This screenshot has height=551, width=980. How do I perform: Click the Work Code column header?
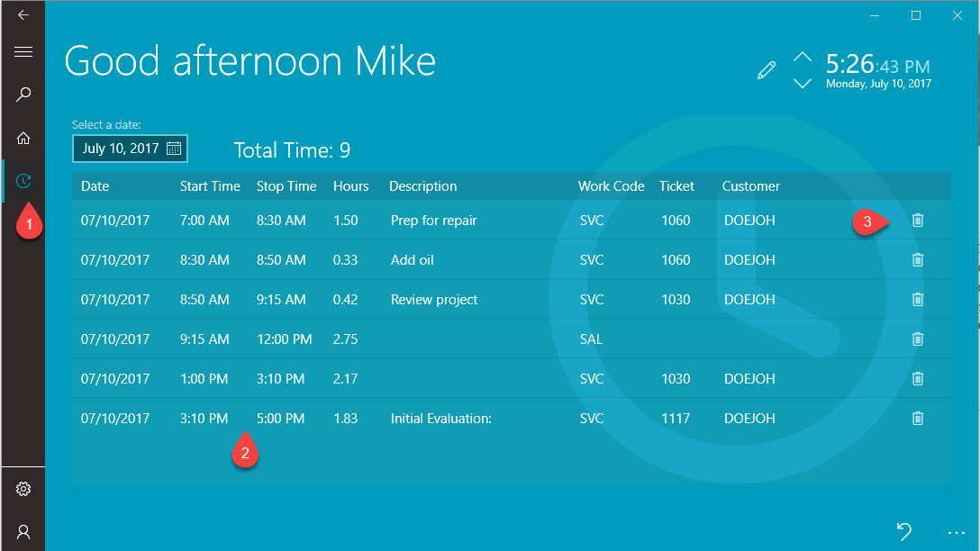611,186
